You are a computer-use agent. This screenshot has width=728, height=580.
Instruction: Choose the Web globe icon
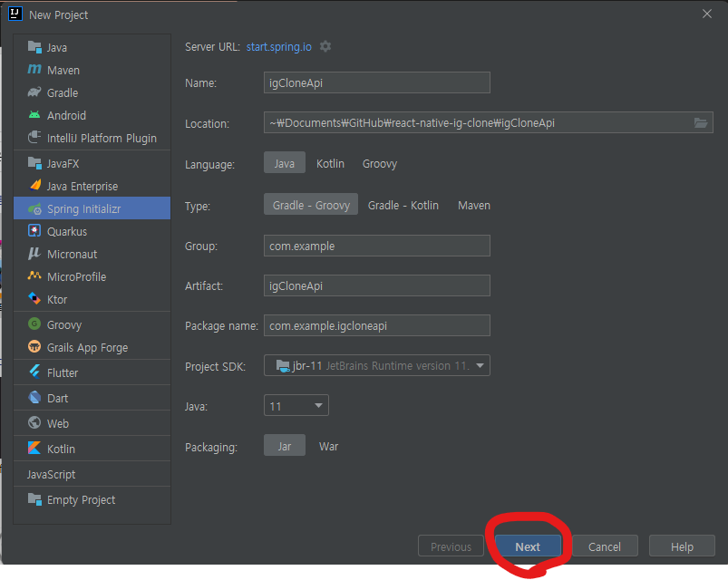pos(34,422)
